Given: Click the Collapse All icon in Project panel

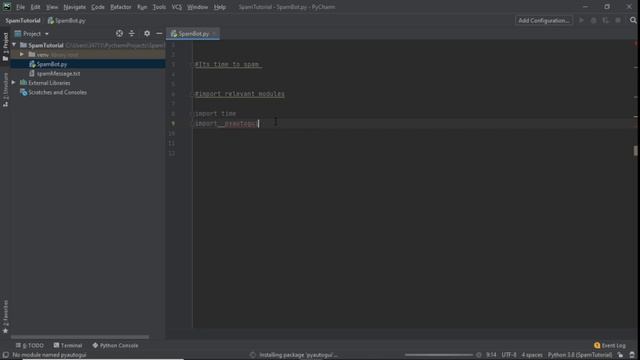Looking at the screenshot, I should 131,33.
